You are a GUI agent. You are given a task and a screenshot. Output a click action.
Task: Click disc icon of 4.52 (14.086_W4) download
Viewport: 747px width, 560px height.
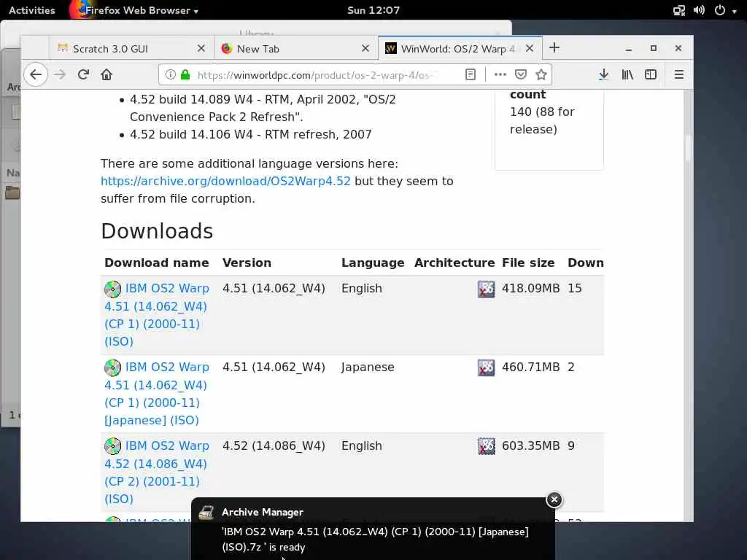click(x=113, y=446)
